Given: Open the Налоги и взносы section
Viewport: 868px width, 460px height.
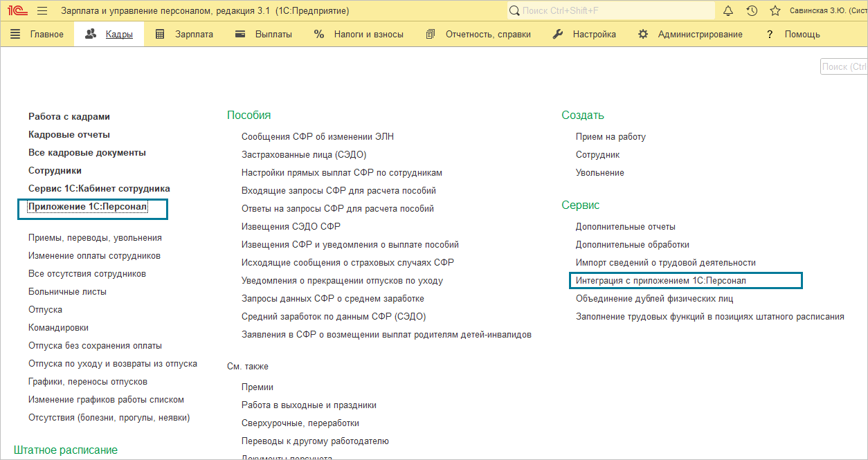Looking at the screenshot, I should tap(359, 34).
